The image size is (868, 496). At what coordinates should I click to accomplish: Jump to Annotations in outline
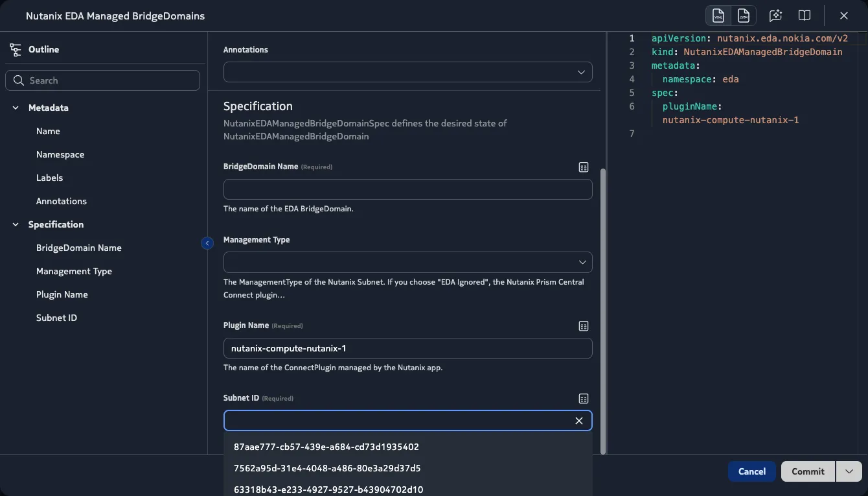tap(62, 201)
